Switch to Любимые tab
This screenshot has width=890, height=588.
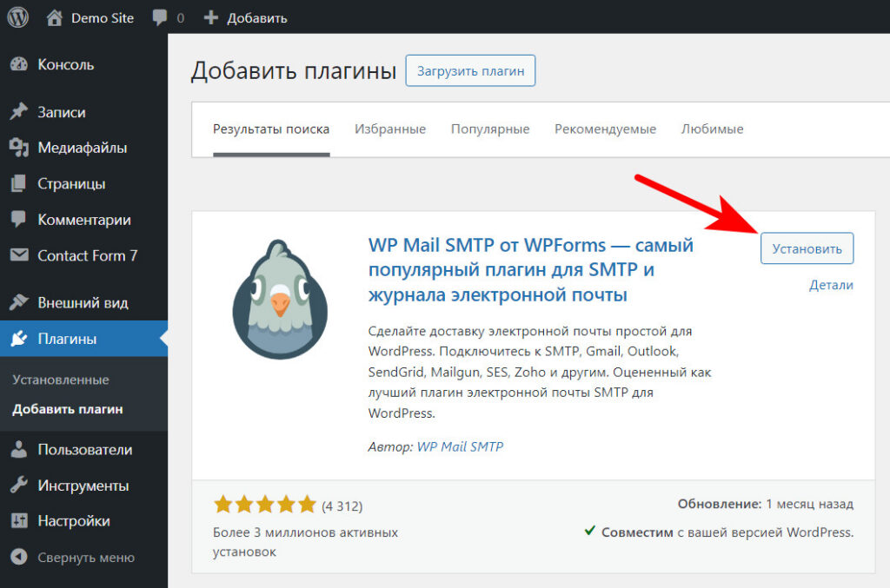point(713,129)
